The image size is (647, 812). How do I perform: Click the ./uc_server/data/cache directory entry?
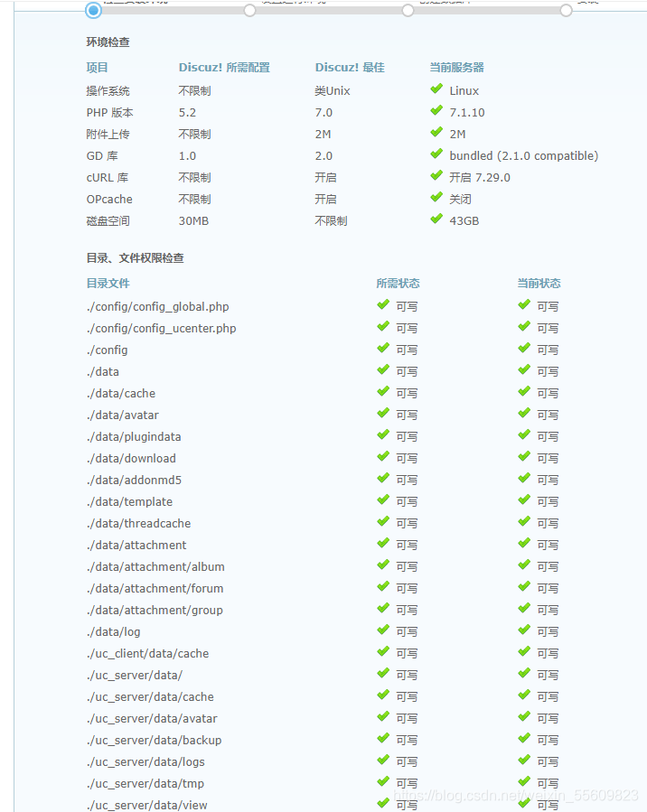pyautogui.click(x=150, y=697)
